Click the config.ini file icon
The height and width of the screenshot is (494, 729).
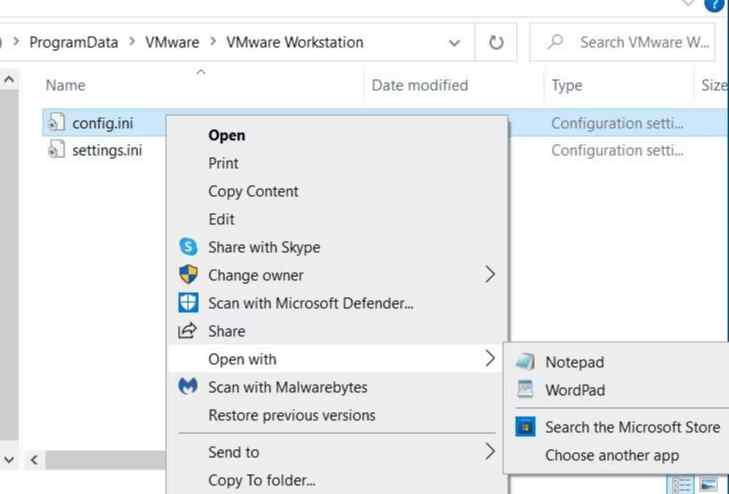click(56, 122)
